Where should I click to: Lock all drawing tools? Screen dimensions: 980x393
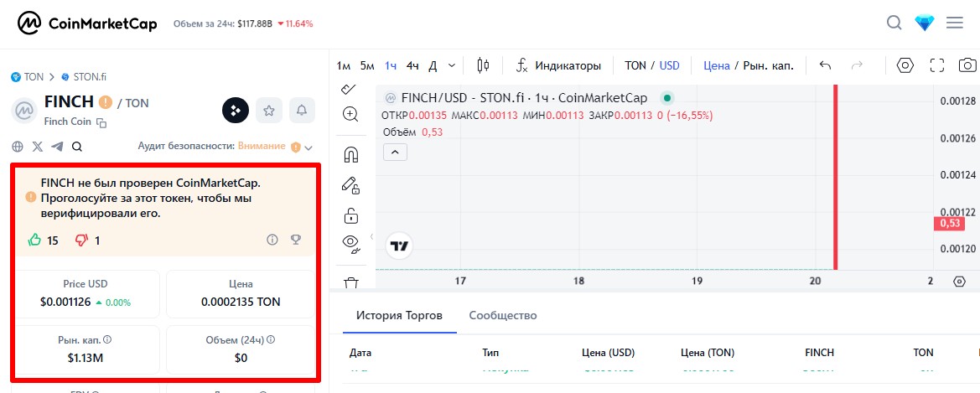point(351,215)
